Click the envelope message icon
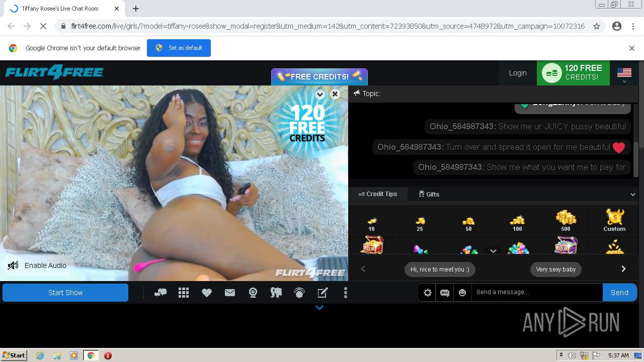This screenshot has width=644, height=362. pos(230,293)
